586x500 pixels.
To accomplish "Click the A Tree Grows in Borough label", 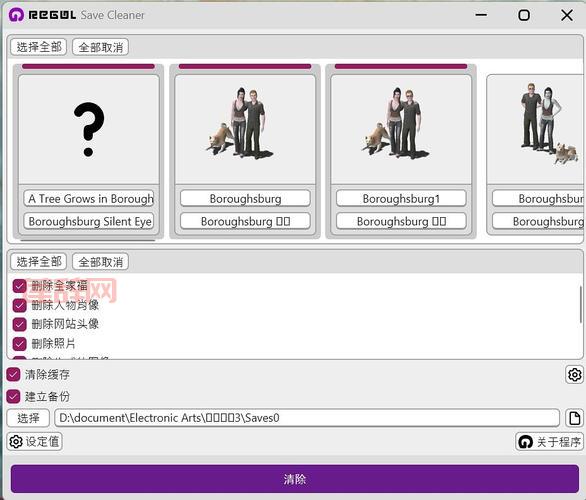I will [89, 198].
